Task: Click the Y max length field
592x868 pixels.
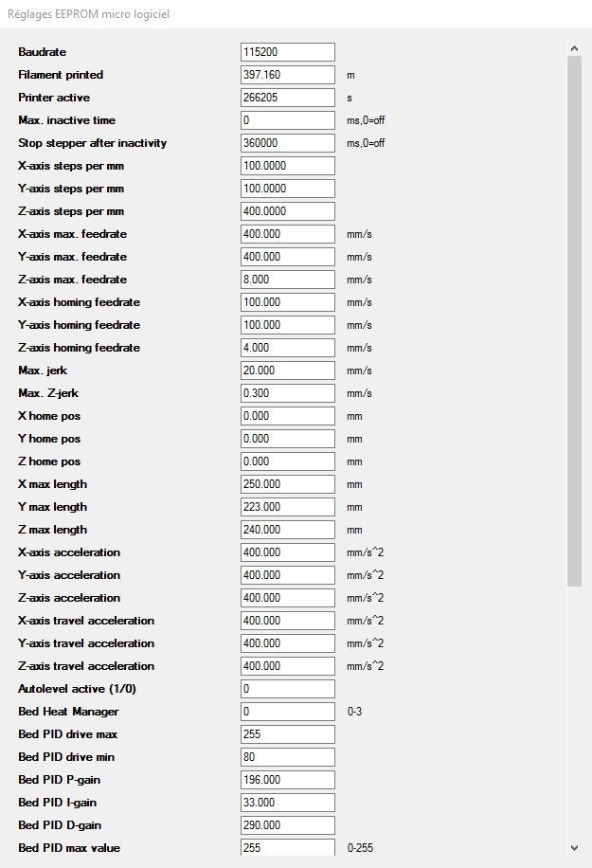Action: 288,506
